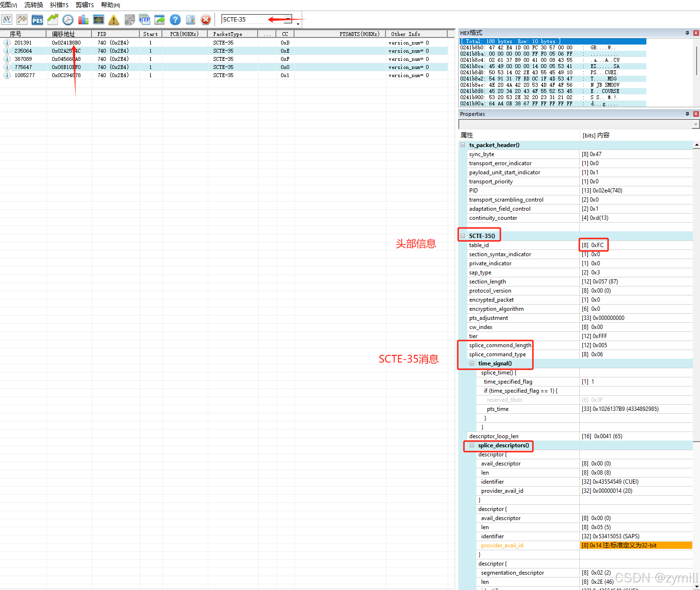Open the SCTE-35 packet filter dropdown
700x590 pixels.
pyautogui.click(x=289, y=20)
